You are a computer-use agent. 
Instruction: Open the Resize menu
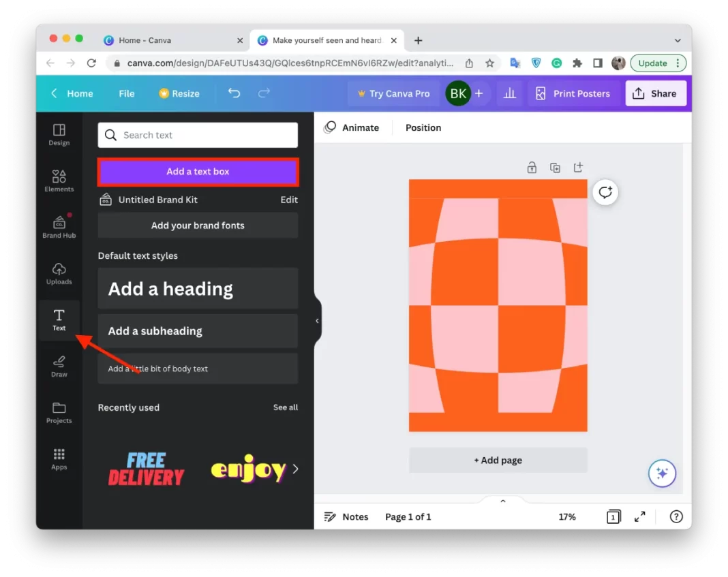179,93
